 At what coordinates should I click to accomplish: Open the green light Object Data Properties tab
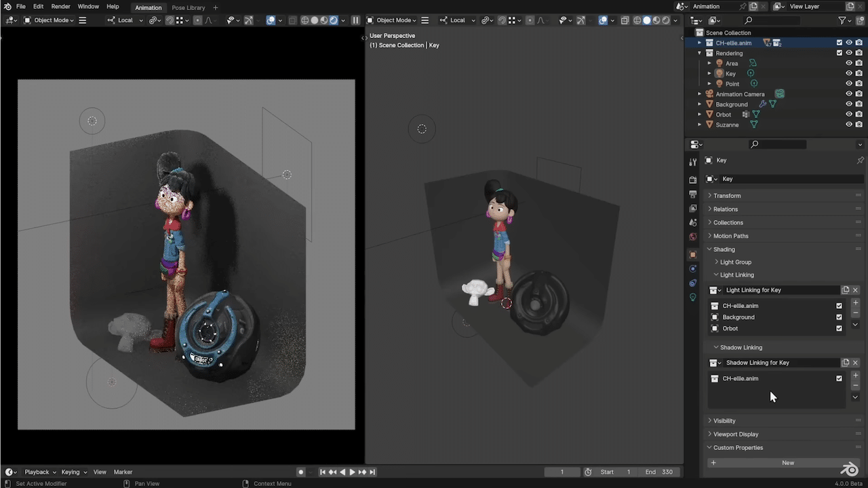[x=692, y=297]
